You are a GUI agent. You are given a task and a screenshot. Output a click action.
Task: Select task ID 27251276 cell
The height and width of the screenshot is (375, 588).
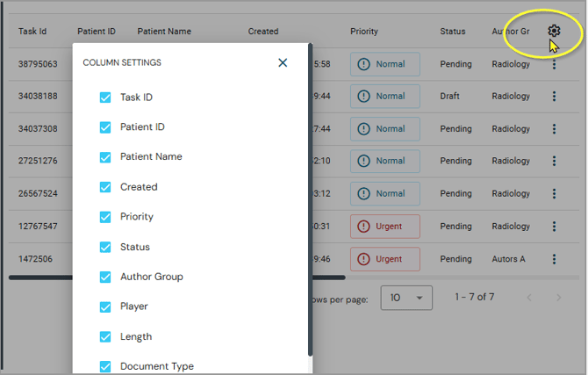38,161
